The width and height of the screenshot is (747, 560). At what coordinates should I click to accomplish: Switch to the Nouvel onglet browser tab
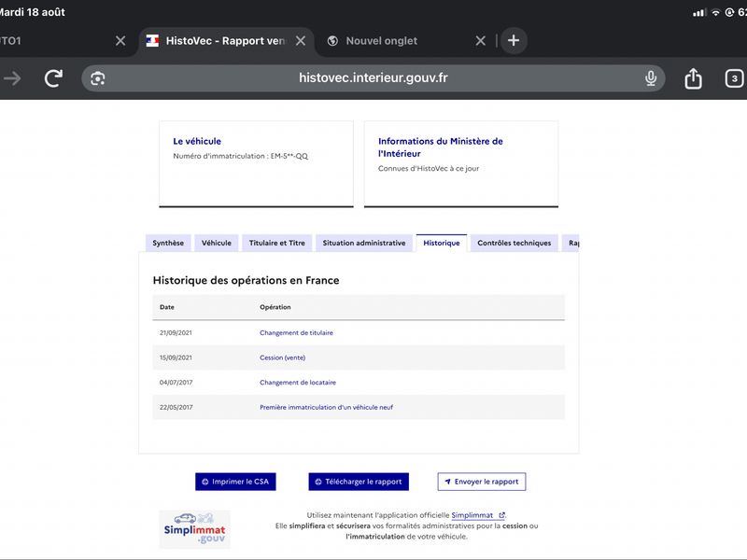coord(382,41)
